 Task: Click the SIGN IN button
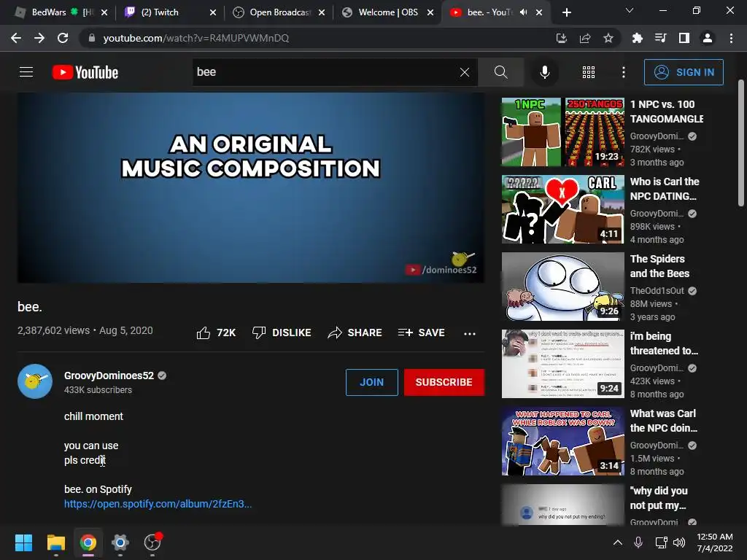[683, 72]
